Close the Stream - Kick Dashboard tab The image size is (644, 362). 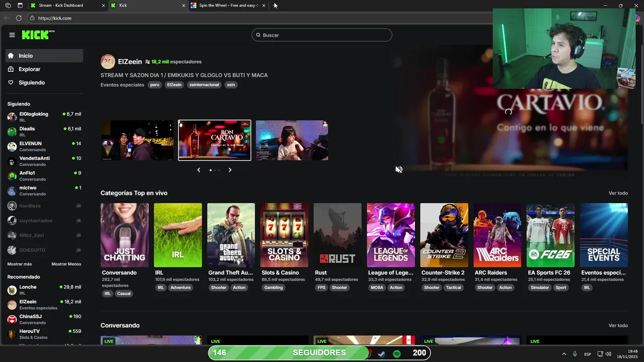pos(104,6)
